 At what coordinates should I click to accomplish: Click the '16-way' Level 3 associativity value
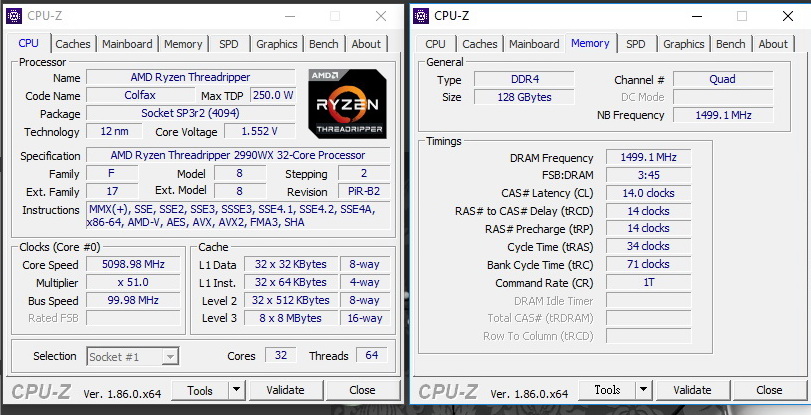(365, 318)
